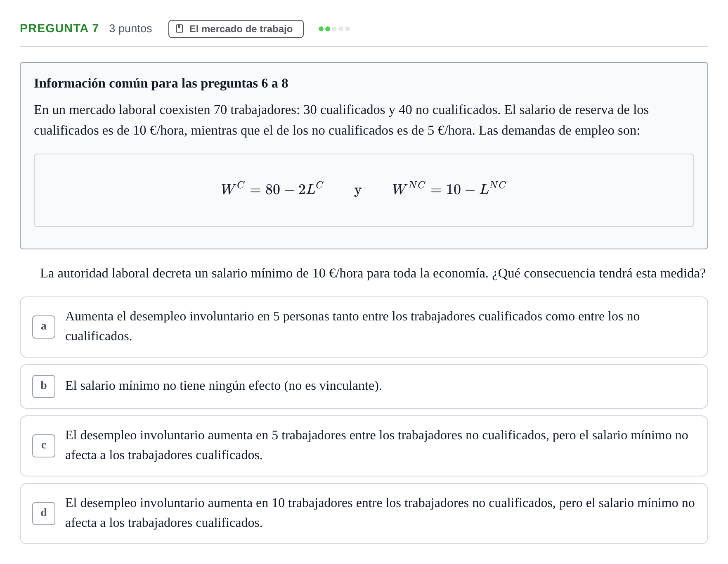
Task: Click the minimum wage question statement text
Action: [373, 273]
